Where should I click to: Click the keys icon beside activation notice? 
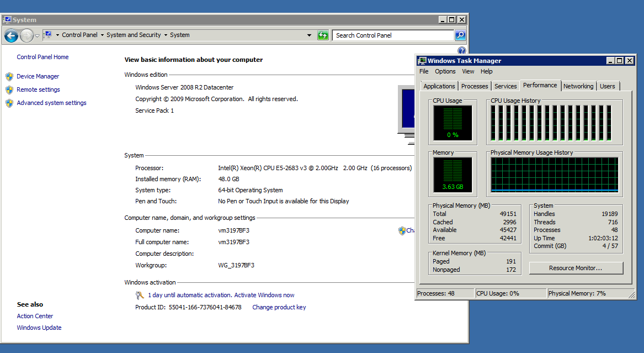pyautogui.click(x=140, y=295)
